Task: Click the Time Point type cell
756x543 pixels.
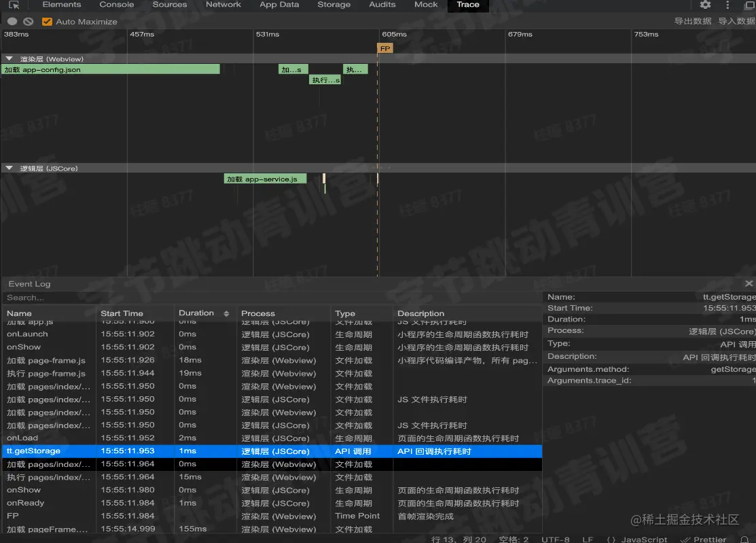Action: click(357, 516)
